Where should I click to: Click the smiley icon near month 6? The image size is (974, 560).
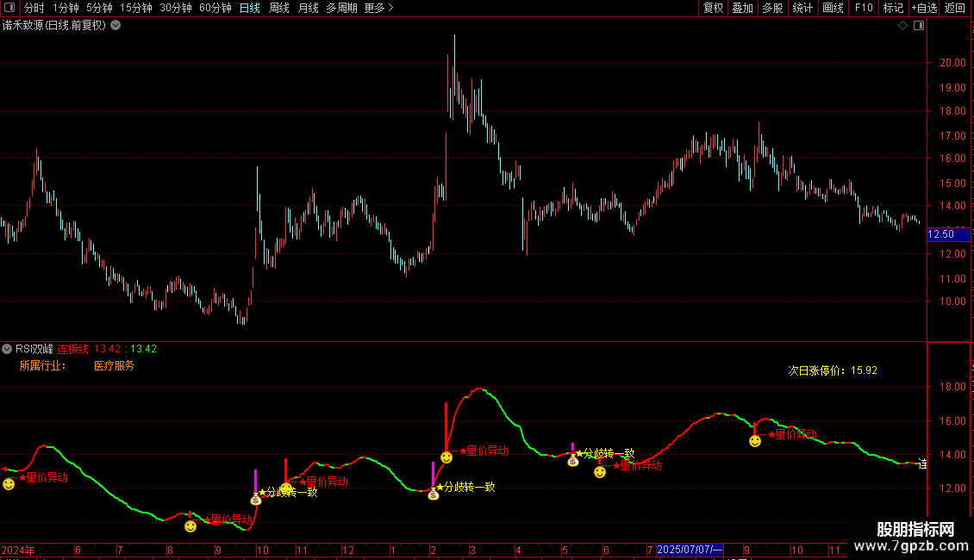pyautogui.click(x=599, y=472)
